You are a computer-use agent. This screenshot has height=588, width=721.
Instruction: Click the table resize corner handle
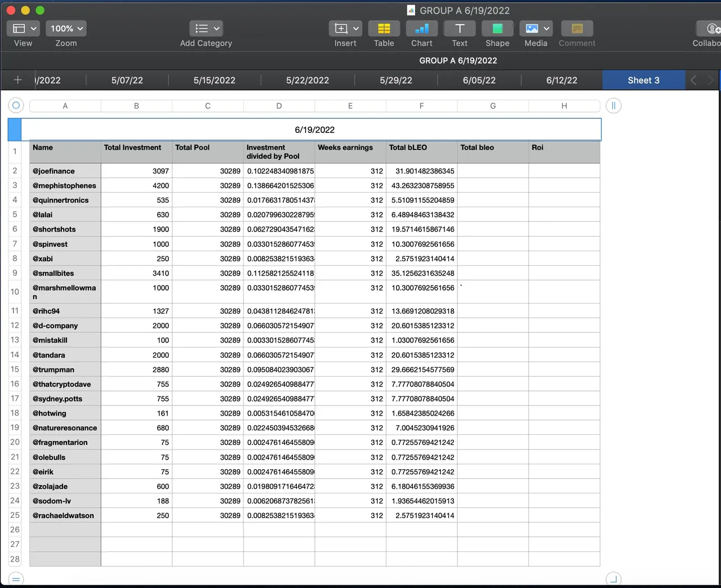[x=613, y=578]
